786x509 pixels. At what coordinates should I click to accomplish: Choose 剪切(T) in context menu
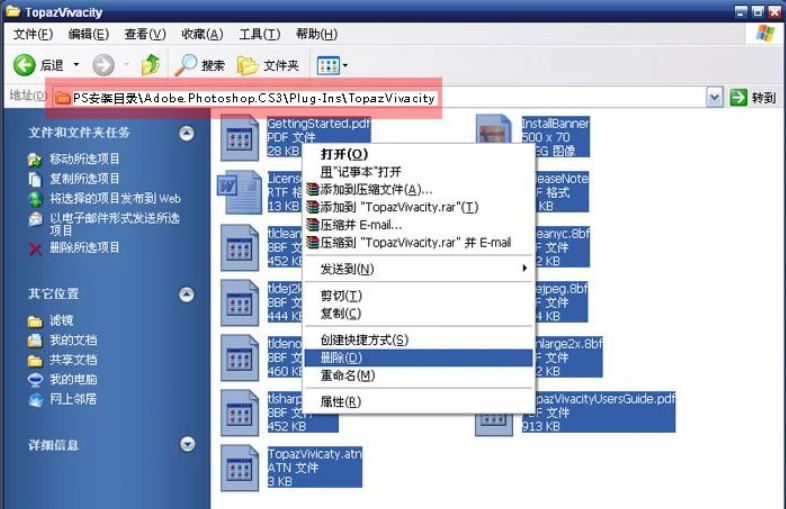(x=419, y=295)
